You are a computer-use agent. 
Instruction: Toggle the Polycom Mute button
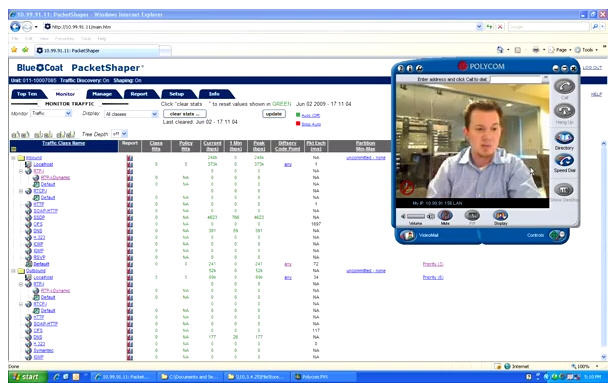[445, 215]
